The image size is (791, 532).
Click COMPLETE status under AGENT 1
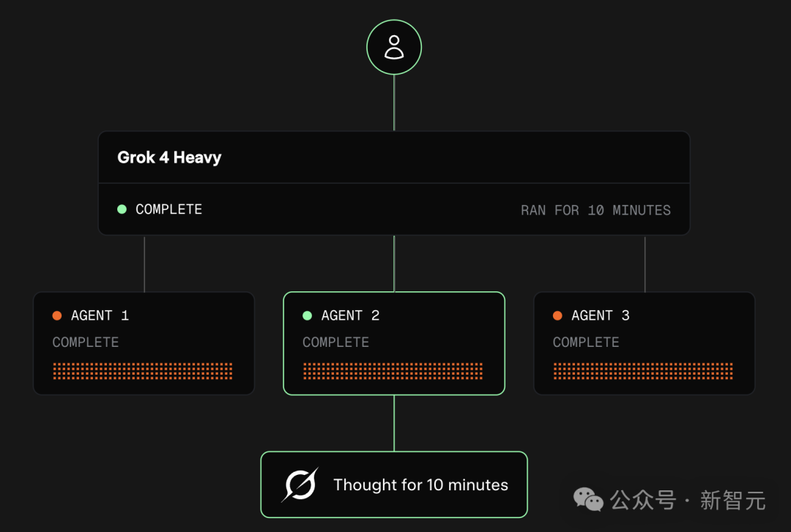tap(86, 342)
